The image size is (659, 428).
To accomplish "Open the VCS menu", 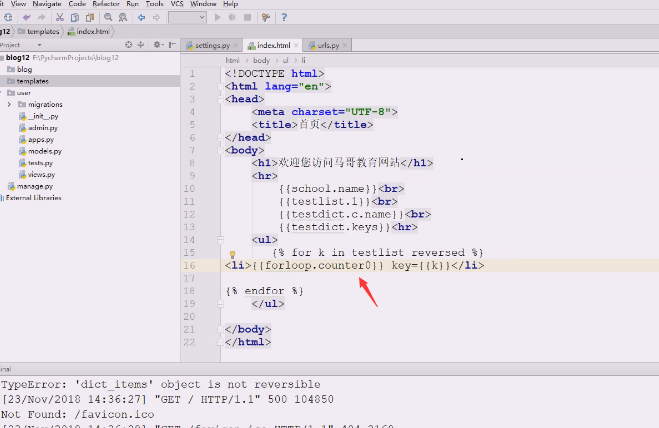I will pyautogui.click(x=177, y=4).
